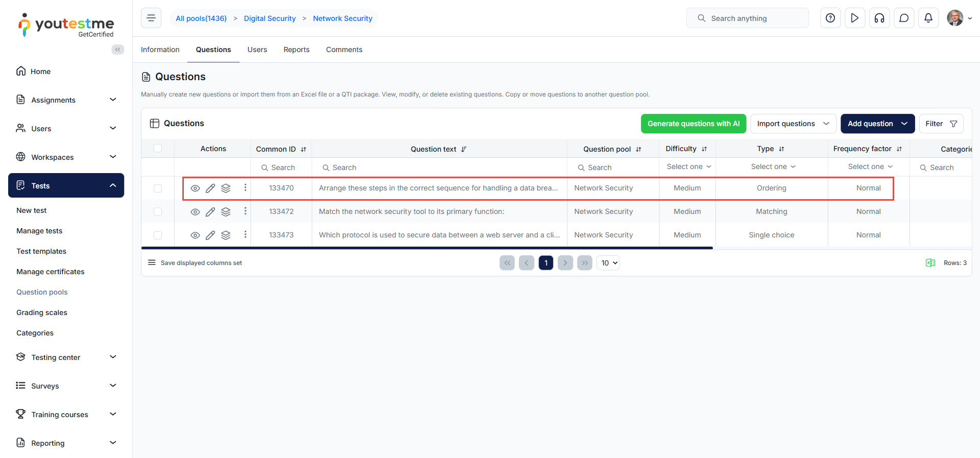Navigate to Digital Security breadcrumb link
Viewport: 980px width, 458px height.
pyautogui.click(x=270, y=18)
